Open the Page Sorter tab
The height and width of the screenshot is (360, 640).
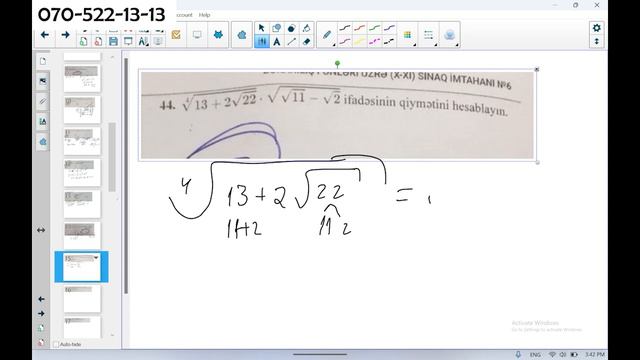coord(43,61)
